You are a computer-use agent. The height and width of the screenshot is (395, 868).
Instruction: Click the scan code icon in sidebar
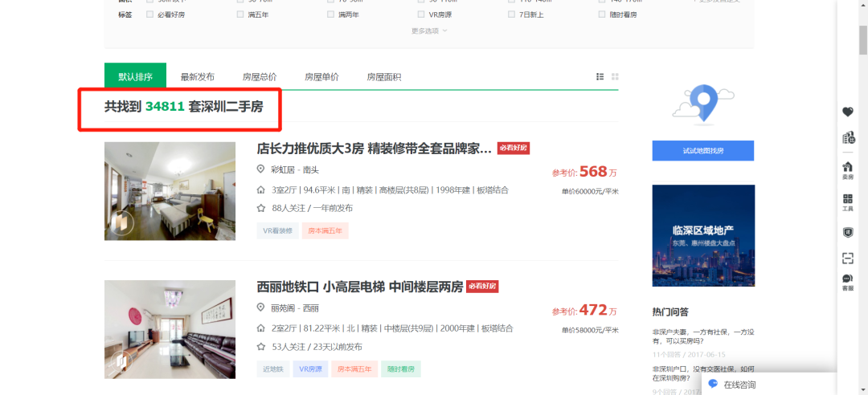click(x=848, y=258)
